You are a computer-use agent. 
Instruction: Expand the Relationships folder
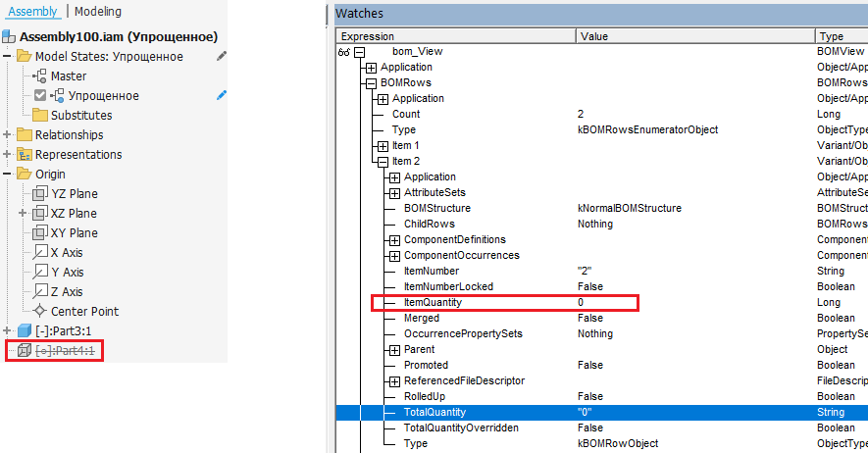click(7, 135)
